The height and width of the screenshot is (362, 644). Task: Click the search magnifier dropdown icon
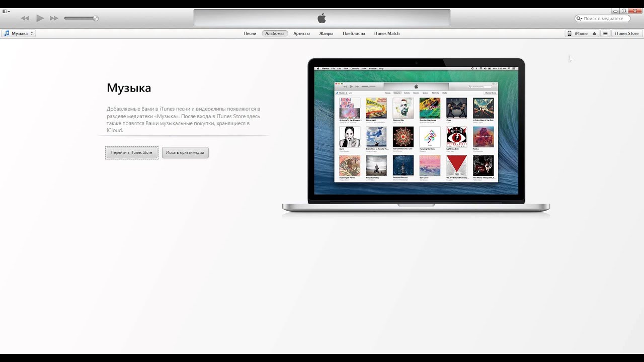point(580,19)
